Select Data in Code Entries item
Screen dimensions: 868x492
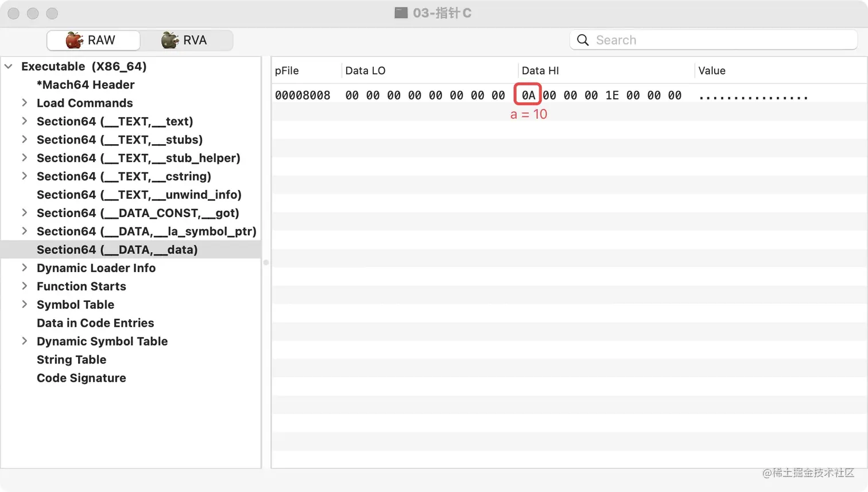tap(95, 323)
